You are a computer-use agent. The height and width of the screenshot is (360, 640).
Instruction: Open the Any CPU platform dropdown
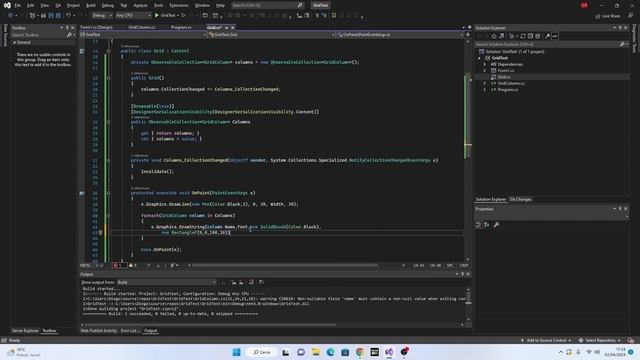pos(133,16)
